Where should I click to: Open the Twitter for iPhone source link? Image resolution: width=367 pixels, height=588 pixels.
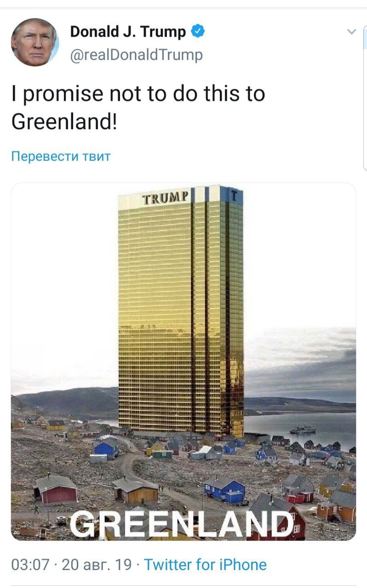(206, 564)
